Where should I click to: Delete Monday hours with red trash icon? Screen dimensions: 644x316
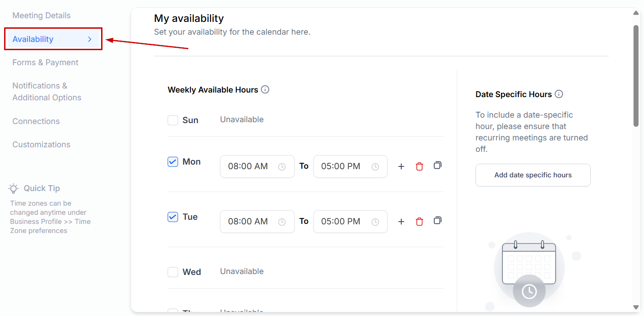(419, 166)
